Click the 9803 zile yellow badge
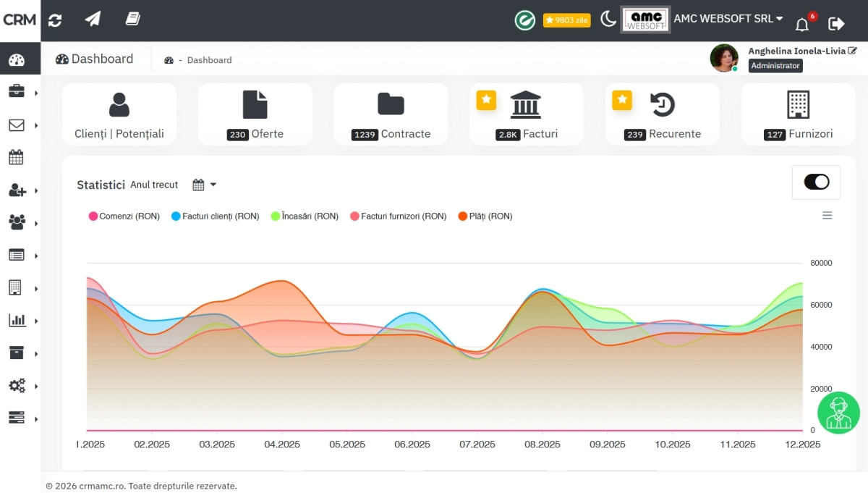Screen dimensions: 868x493 click(x=567, y=20)
